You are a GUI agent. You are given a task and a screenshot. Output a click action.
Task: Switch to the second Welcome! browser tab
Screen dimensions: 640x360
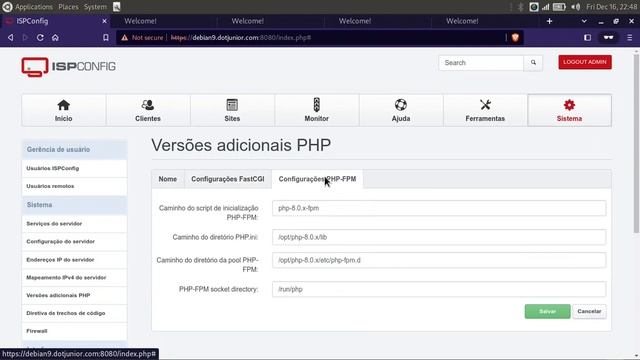pyautogui.click(x=247, y=21)
